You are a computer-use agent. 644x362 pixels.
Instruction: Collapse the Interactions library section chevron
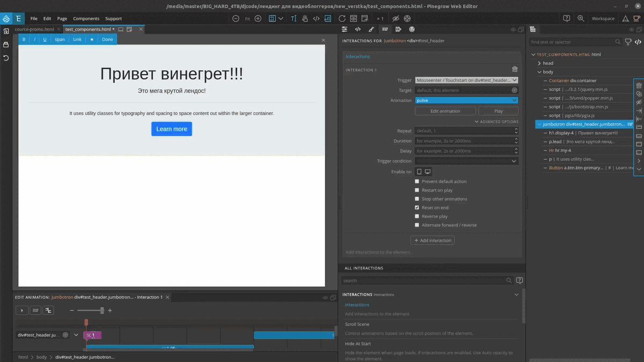[x=516, y=294]
